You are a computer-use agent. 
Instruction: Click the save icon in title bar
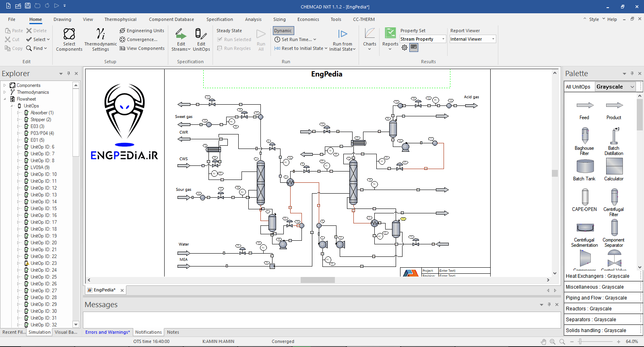click(x=28, y=6)
